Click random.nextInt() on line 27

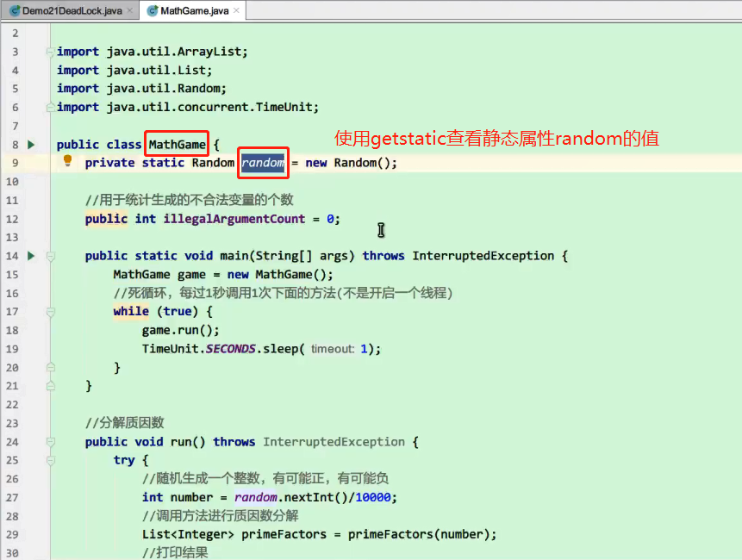pos(291,498)
